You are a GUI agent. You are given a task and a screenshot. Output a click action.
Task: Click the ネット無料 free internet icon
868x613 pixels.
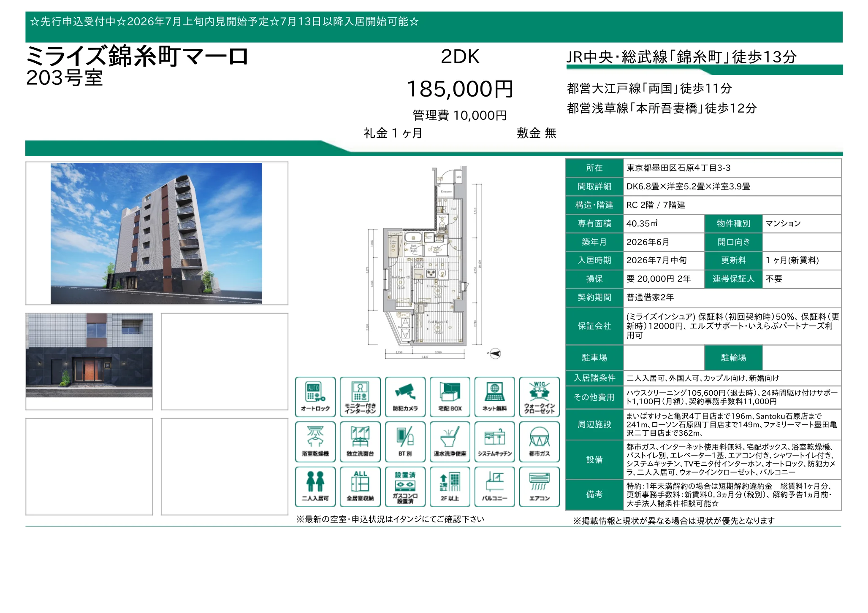(495, 397)
